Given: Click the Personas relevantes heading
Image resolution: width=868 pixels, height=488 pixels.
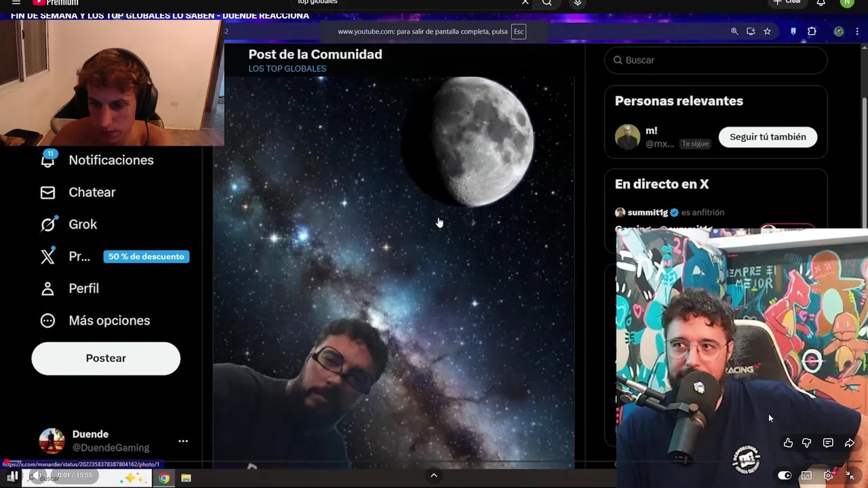Looking at the screenshot, I should coord(679,101).
